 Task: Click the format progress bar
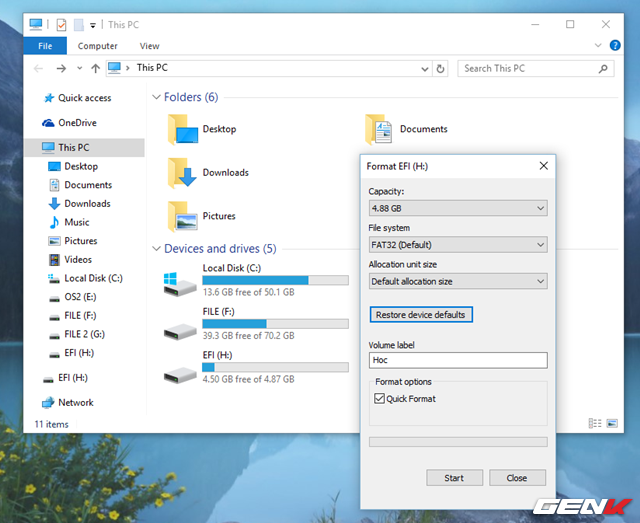click(x=458, y=442)
